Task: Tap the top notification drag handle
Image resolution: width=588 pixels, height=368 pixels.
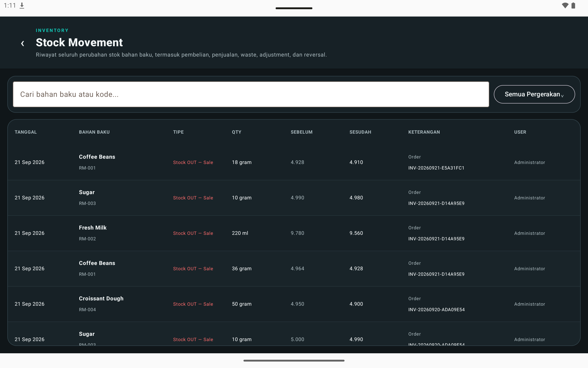Action: [294, 8]
